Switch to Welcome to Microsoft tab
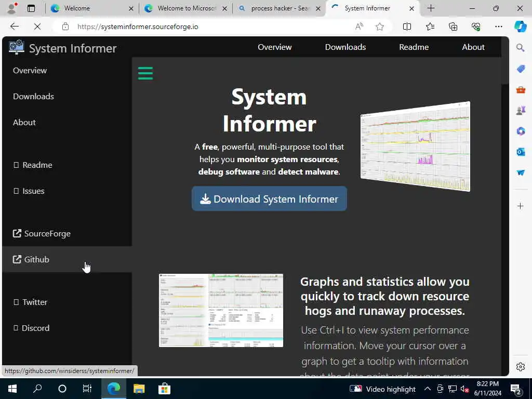Screen dimensions: 532x399 (185, 8)
